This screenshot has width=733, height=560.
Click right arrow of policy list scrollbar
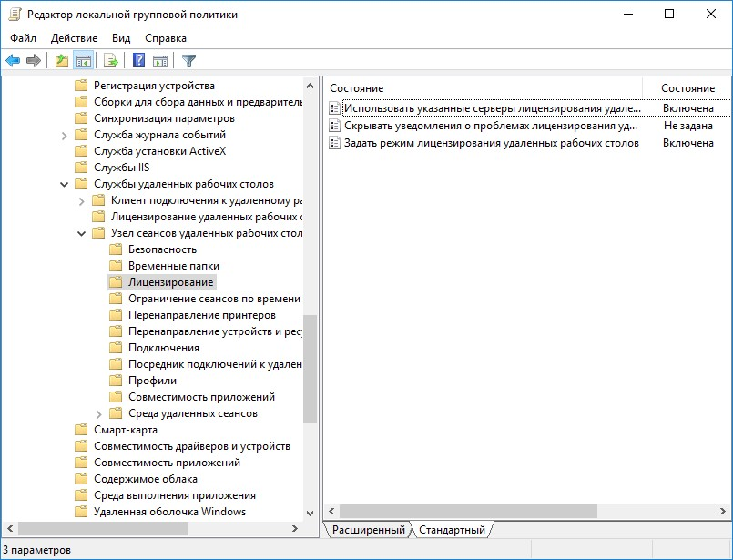[x=723, y=512]
